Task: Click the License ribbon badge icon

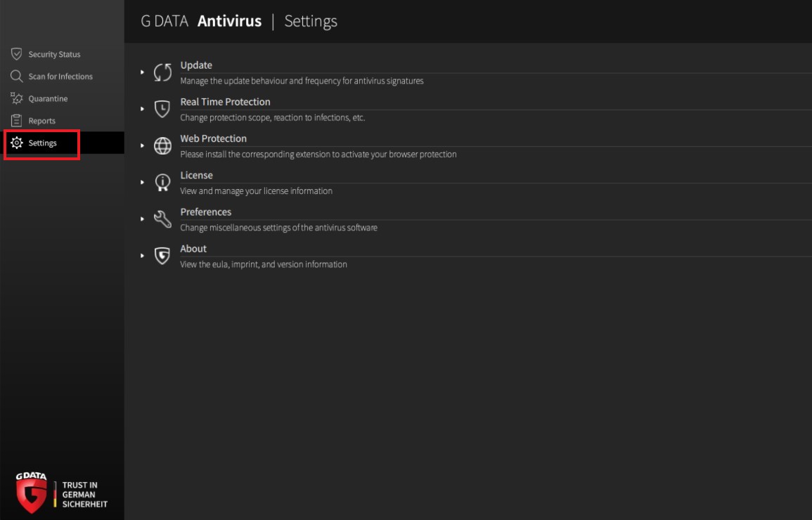Action: [162, 183]
